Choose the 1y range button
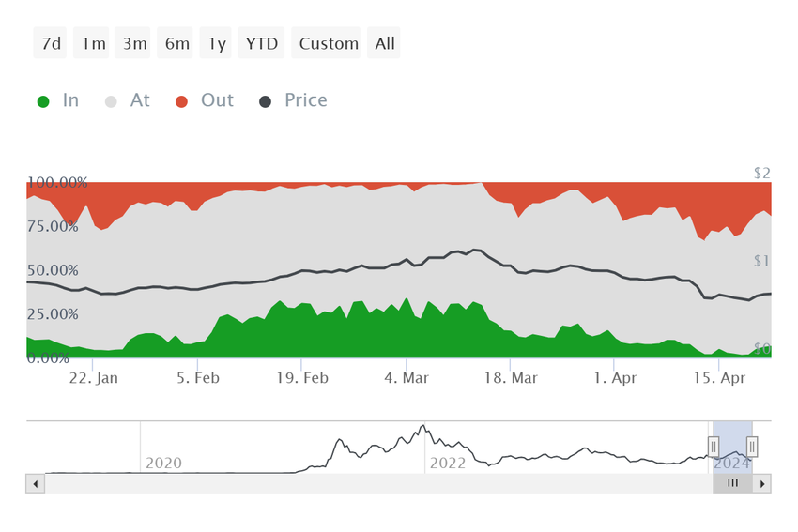Screen dimensions: 798x532 coord(215,43)
